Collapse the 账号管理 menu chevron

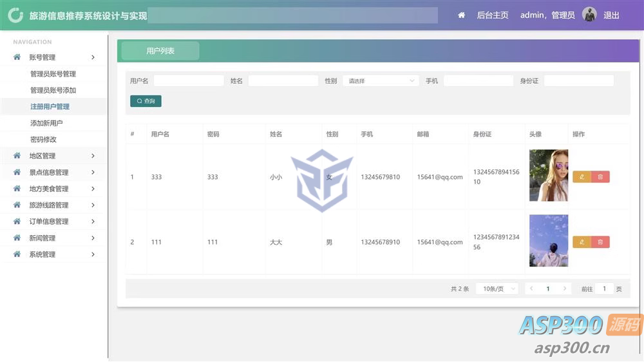(93, 57)
